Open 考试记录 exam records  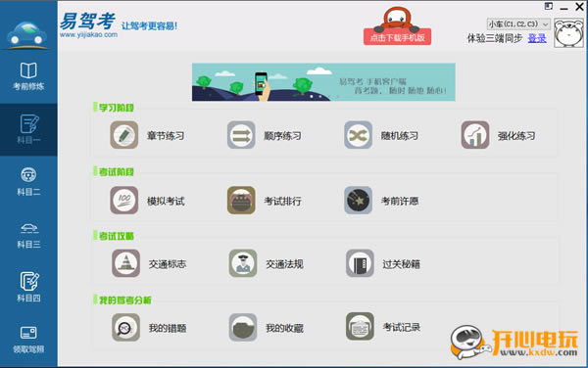360,327
